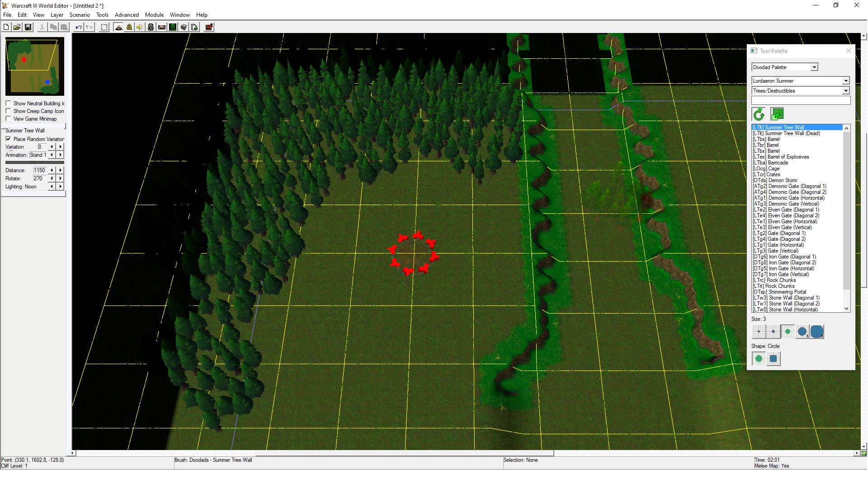868x488 pixels.
Task: Open the Terrain Editor toolbar icon
Action: click(x=118, y=28)
